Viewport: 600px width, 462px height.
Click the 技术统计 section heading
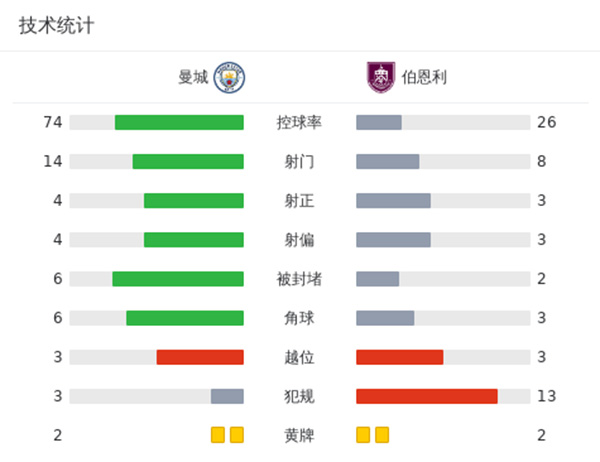point(56,26)
